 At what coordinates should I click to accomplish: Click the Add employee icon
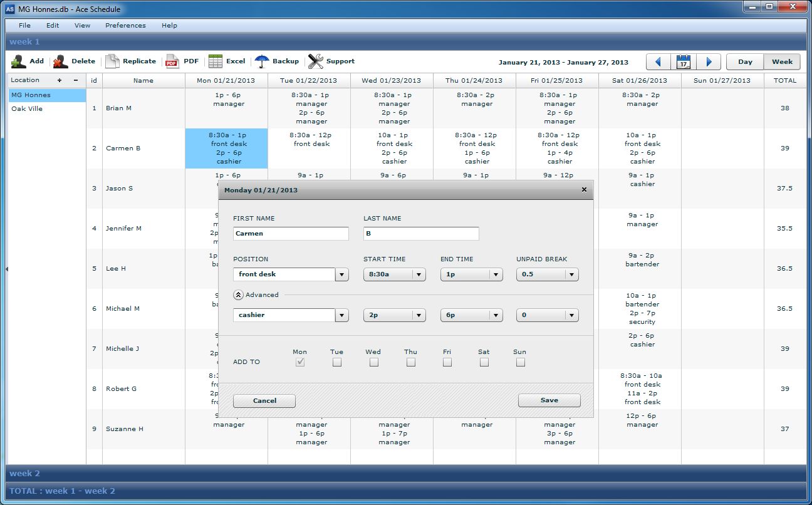coord(19,61)
